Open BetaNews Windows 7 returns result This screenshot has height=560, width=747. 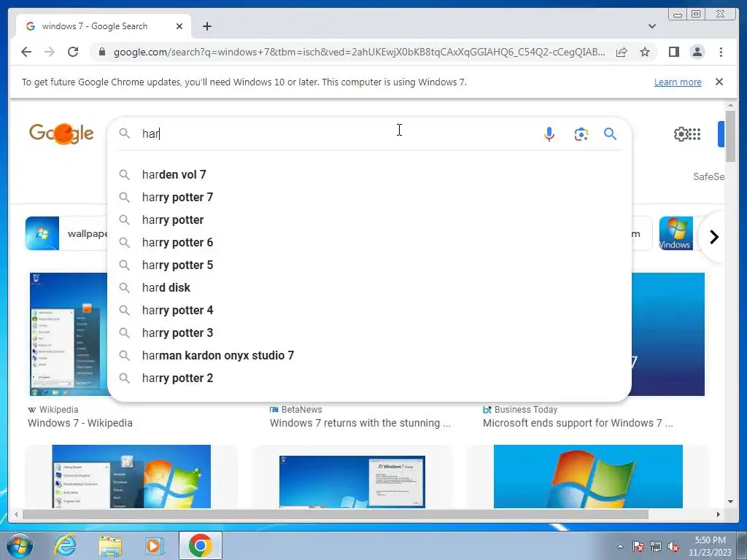(360, 423)
